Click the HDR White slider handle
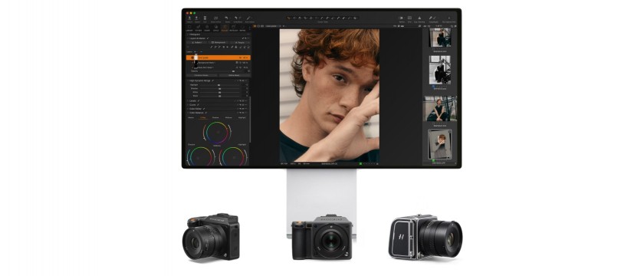Image resolution: width=644 pixels, height=276 pixels. tap(220, 93)
